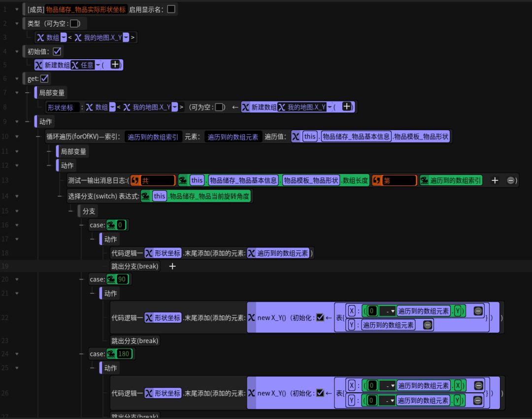
Task: Click 遍历到的数组元素 element name field
Action: (233, 137)
